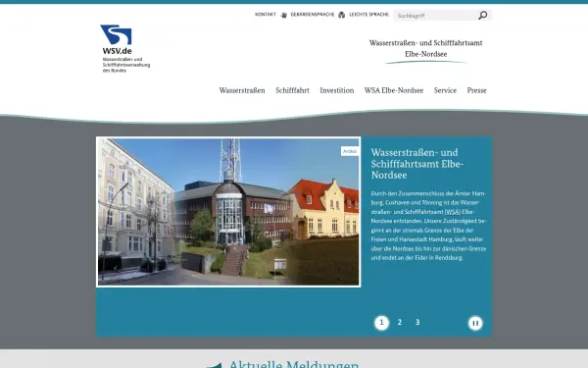Open the Gebärdensprache link
The height and width of the screenshot is (368, 588).
coord(313,15)
